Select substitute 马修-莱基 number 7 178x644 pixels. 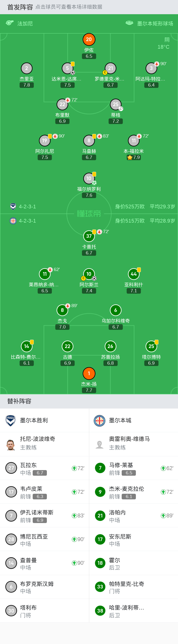(x=133, y=468)
